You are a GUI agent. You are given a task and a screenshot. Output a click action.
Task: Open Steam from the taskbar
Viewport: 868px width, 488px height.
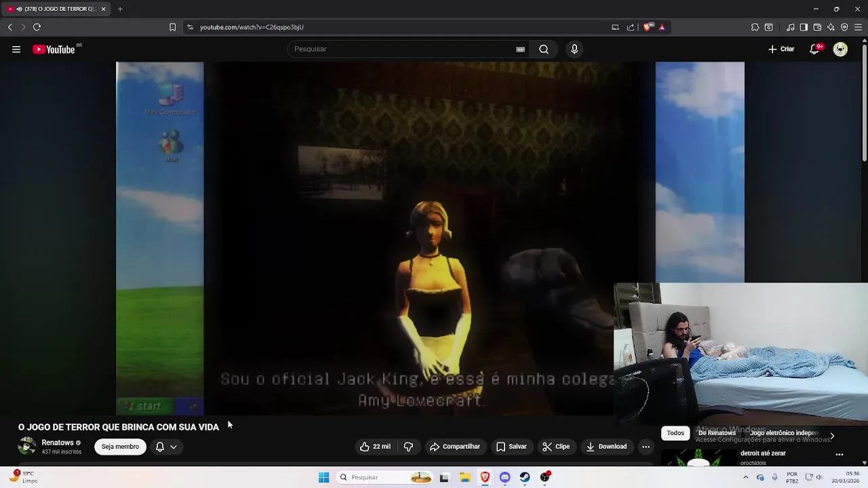[x=524, y=477]
